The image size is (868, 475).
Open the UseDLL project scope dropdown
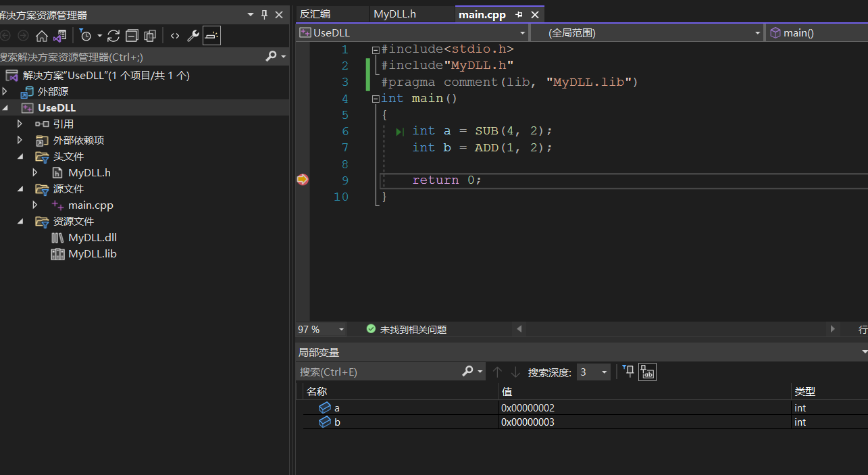click(522, 32)
